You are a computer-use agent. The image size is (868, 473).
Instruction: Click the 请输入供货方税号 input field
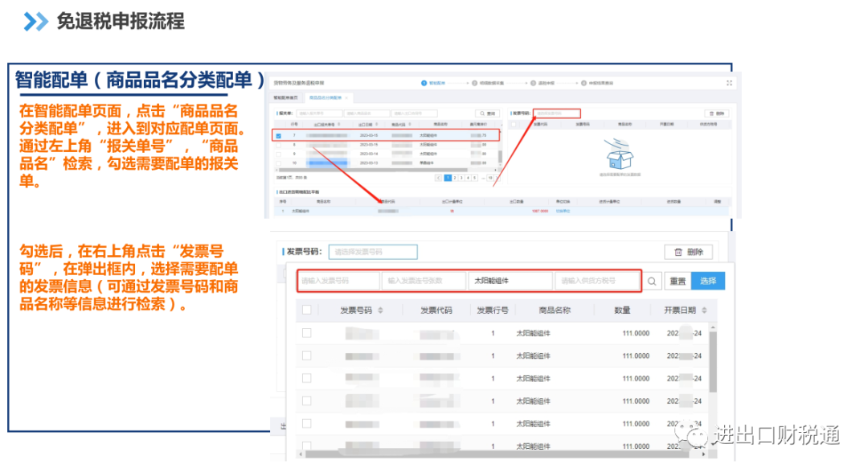tap(598, 281)
